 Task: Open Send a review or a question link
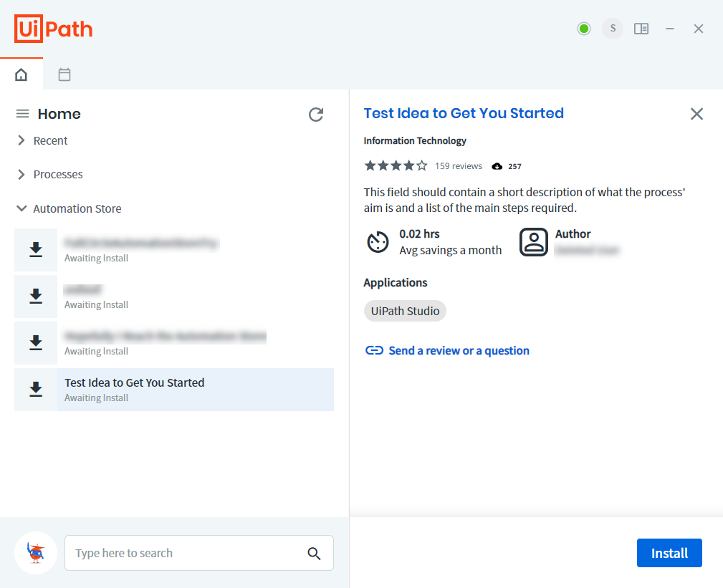click(x=458, y=351)
